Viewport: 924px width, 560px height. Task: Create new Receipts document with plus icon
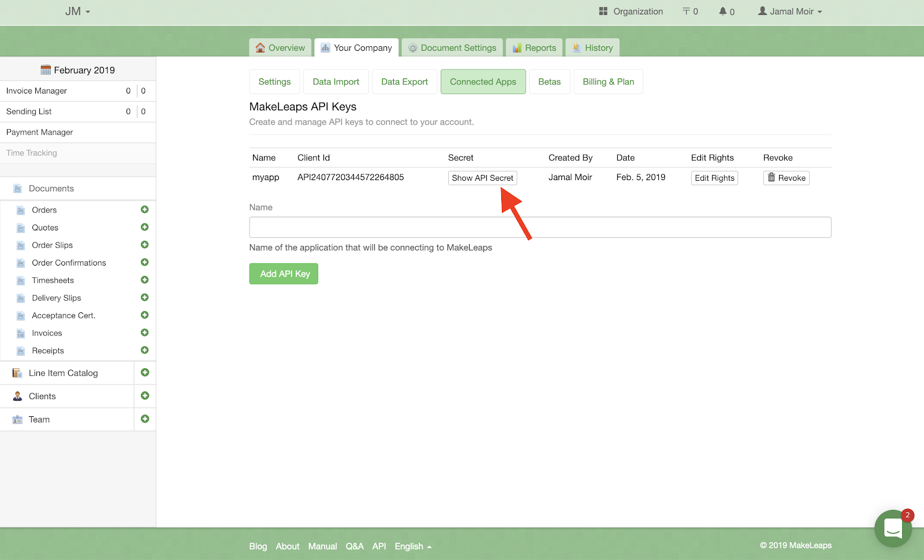(x=145, y=350)
